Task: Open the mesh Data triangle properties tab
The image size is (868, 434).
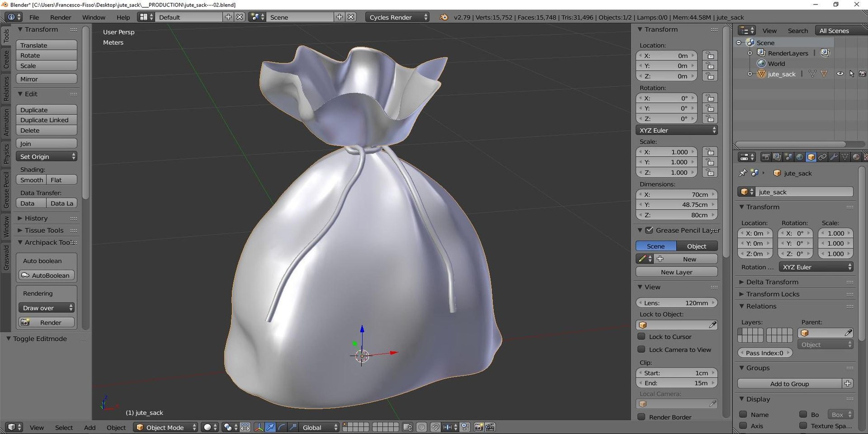Action: coord(845,157)
